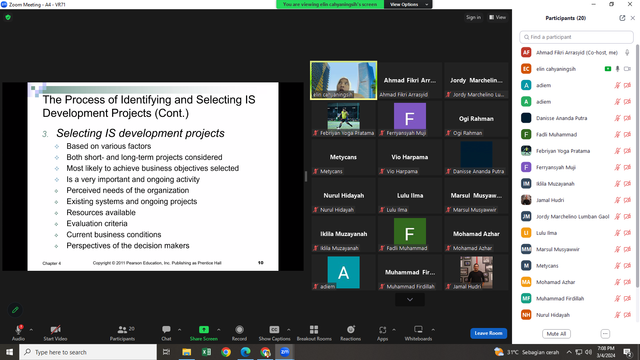The width and height of the screenshot is (640, 360).
Task: Open Task View on the taskbar
Action: click(166, 352)
